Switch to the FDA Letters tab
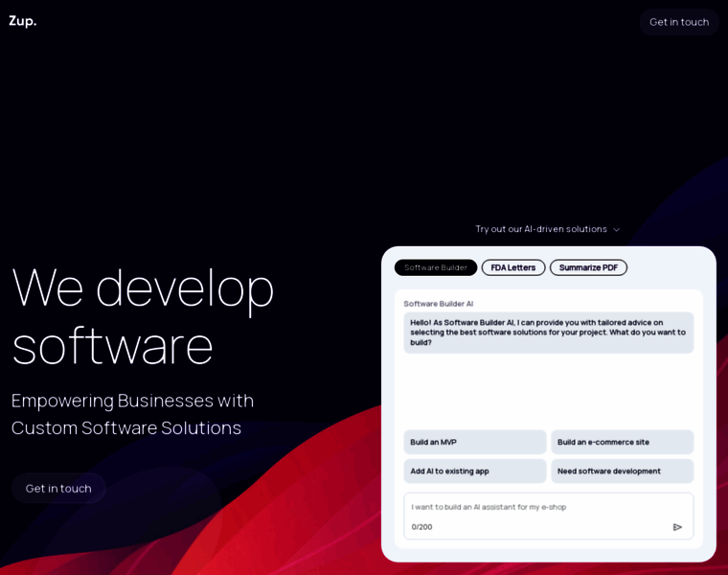Image resolution: width=728 pixels, height=575 pixels. tap(513, 267)
